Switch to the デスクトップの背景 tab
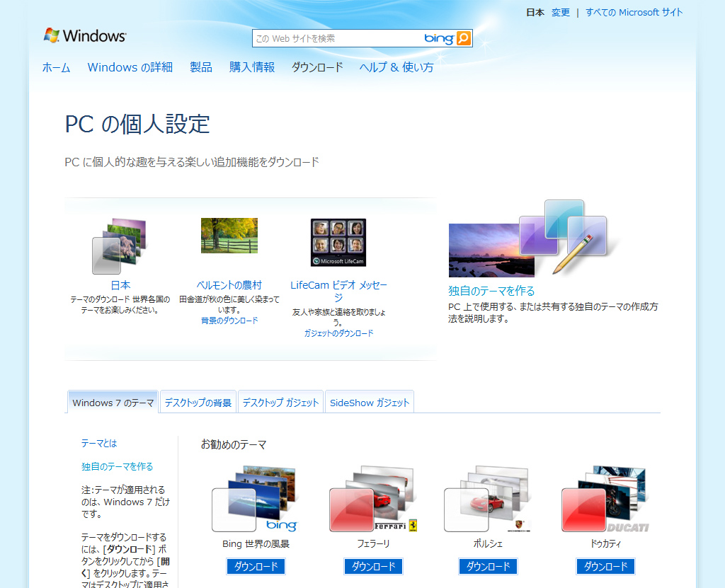This screenshot has width=725, height=588. pos(198,401)
